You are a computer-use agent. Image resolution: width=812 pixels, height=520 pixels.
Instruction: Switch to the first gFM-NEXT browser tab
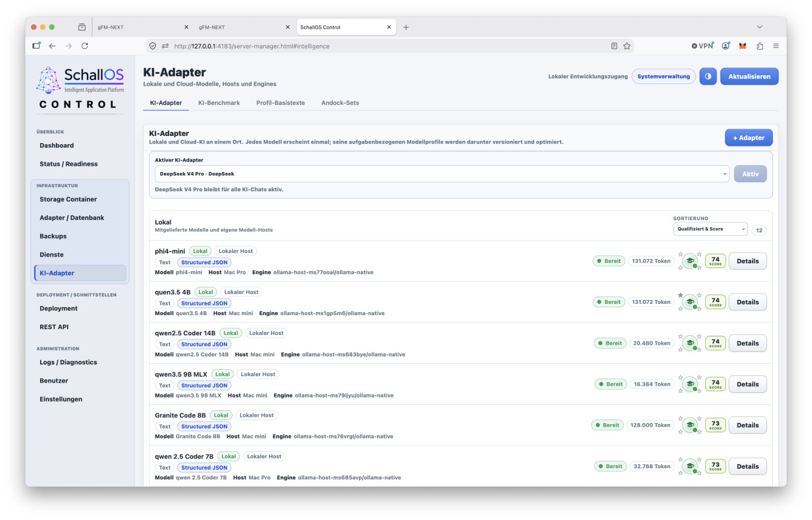click(x=143, y=27)
